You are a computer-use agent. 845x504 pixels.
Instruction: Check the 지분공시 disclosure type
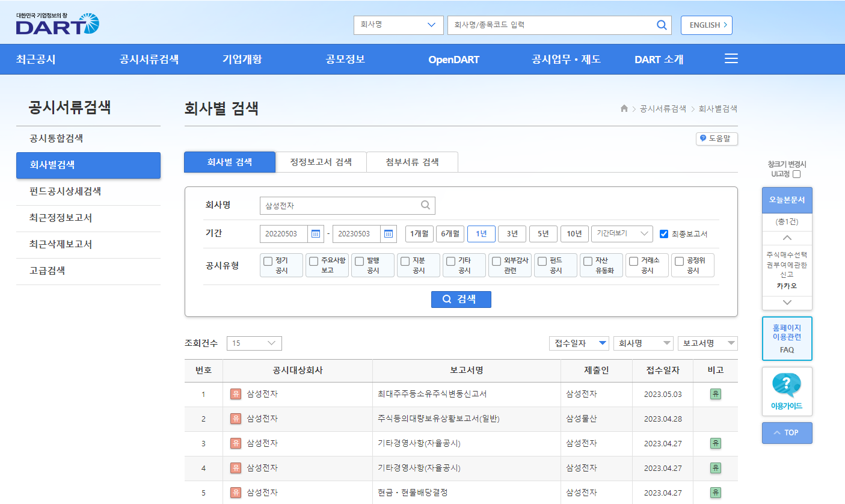pyautogui.click(x=405, y=261)
